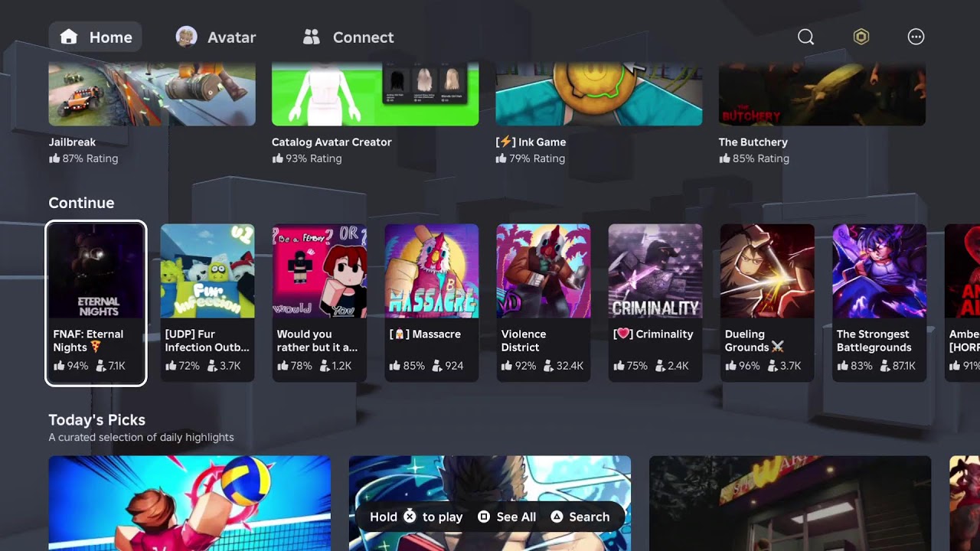Open the Ink Game thumbnail
980x551 pixels.
coord(599,93)
